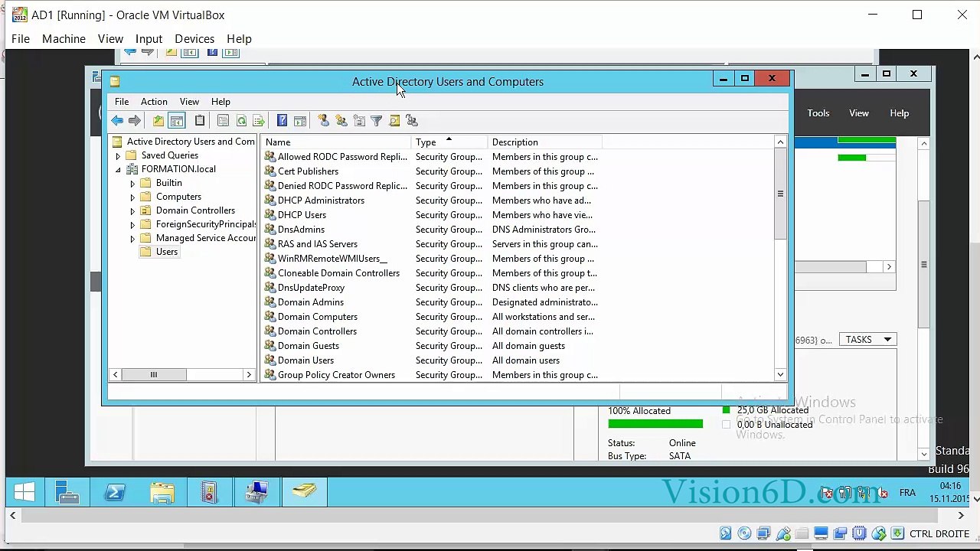Sort by the Type column header
Screen dimensions: 980x551
pyautogui.click(x=449, y=142)
